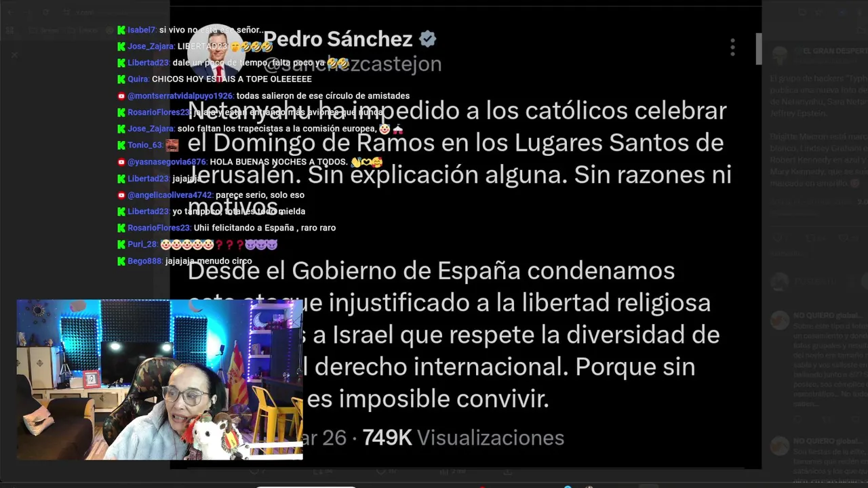This screenshot has width=868, height=488.
Task: Select chat username @yasnasegovia6876
Action: (x=167, y=162)
